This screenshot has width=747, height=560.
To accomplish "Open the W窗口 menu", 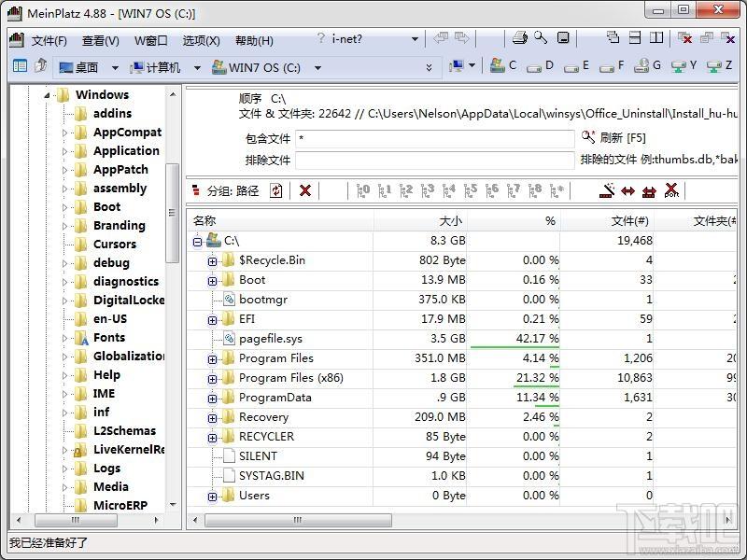I will [150, 40].
